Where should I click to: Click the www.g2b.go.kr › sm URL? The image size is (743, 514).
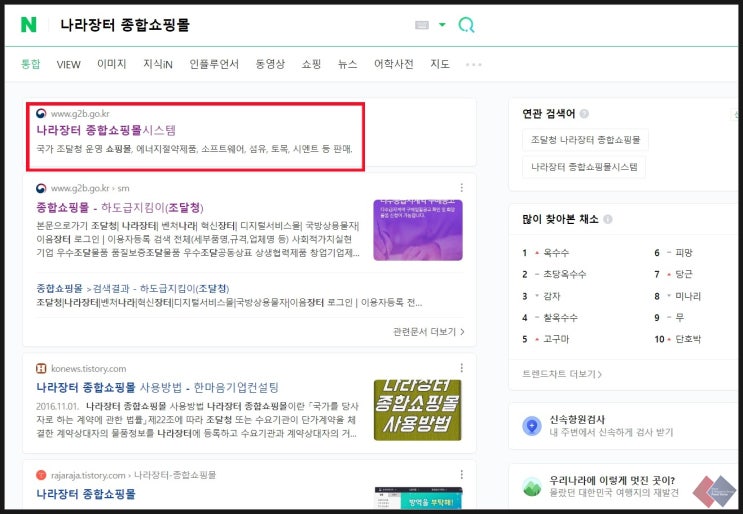pyautogui.click(x=90, y=188)
